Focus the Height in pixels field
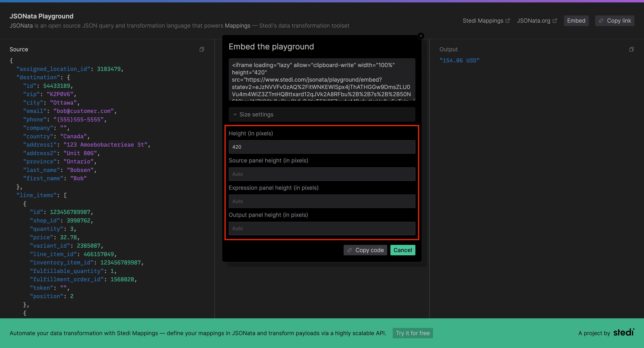Viewport: 644px width, 348px height. pos(321,147)
